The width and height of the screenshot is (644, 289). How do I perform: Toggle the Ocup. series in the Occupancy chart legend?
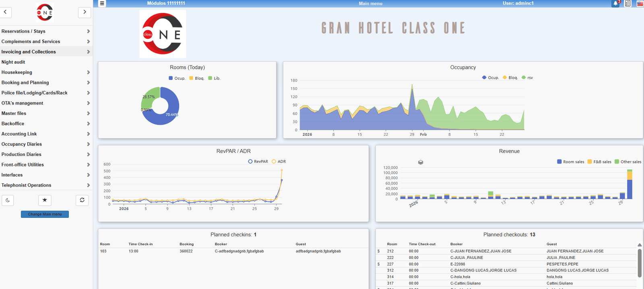(491, 78)
